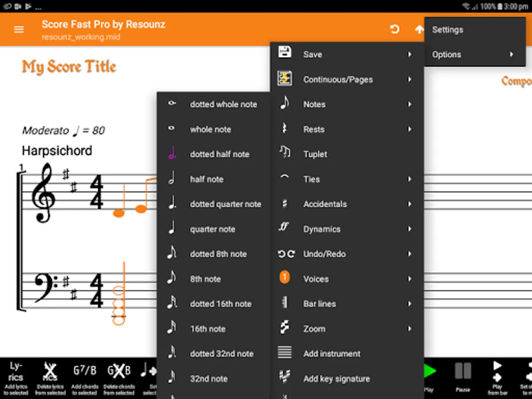Click the Add instrument staff icon
Image resolution: width=532 pixels, height=399 pixels.
[285, 352]
